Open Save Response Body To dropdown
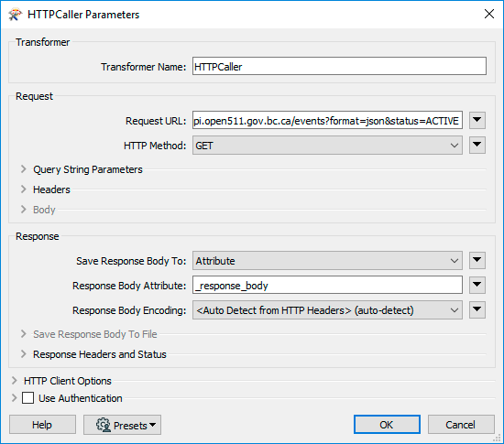The width and height of the screenshot is (504, 444). pos(327,260)
